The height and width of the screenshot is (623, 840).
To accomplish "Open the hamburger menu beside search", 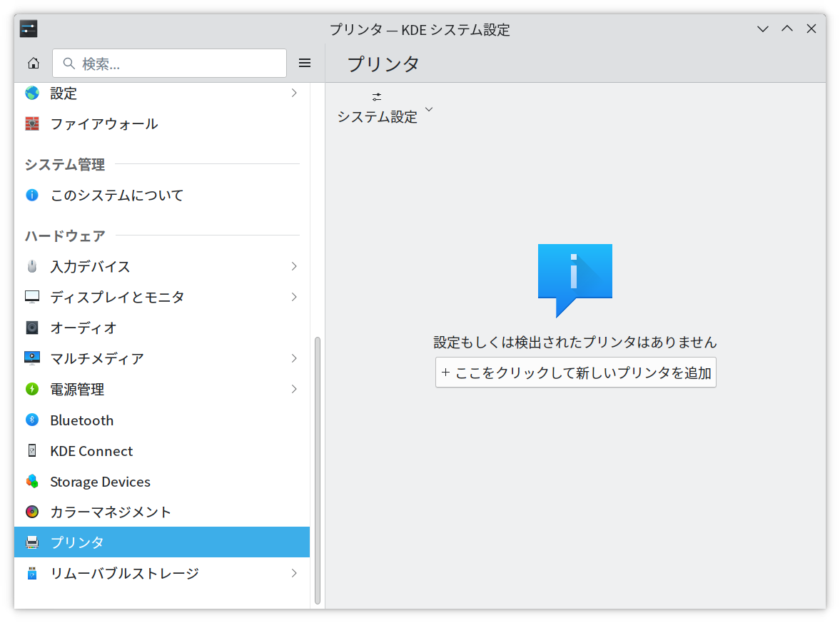I will 305,64.
